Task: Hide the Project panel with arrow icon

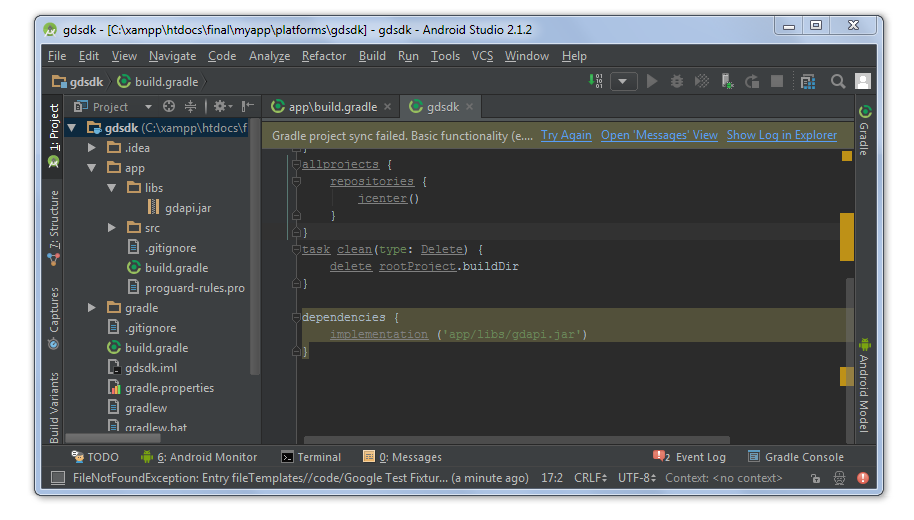Action: pos(248,107)
